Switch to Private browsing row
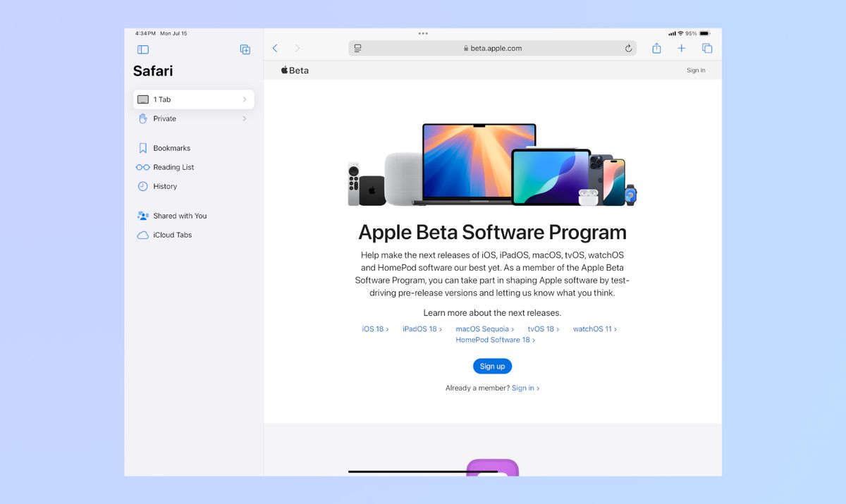This screenshot has height=504, width=846. click(x=193, y=118)
